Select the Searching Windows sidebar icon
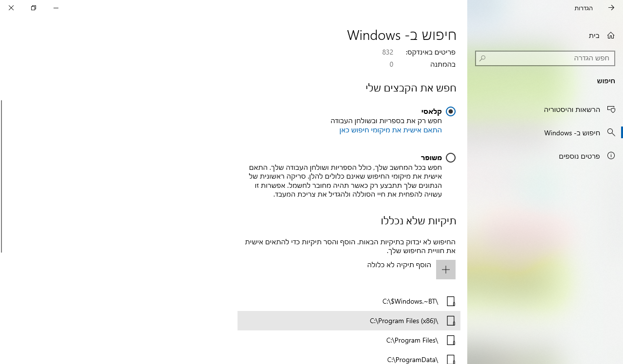This screenshot has height=364, width=623. [x=611, y=132]
